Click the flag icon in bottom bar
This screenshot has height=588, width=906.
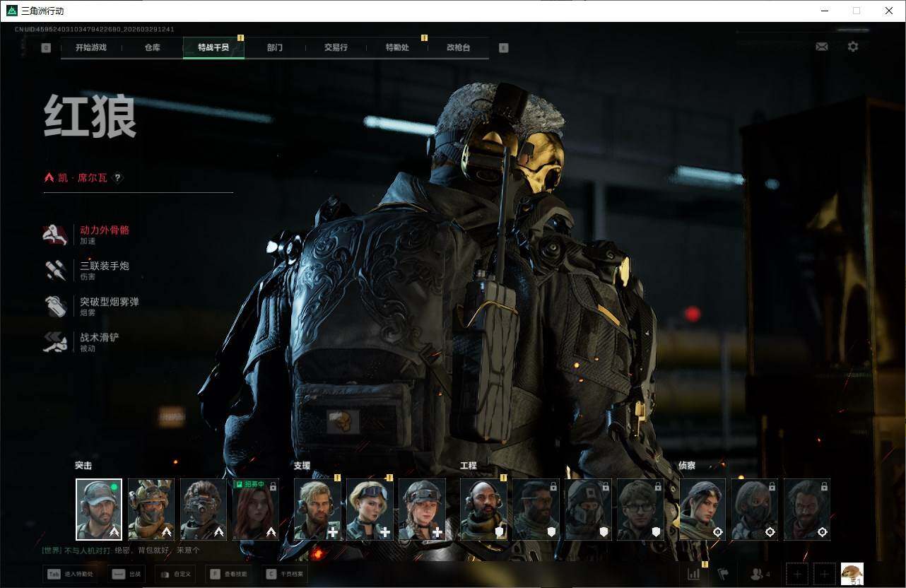[x=723, y=574]
